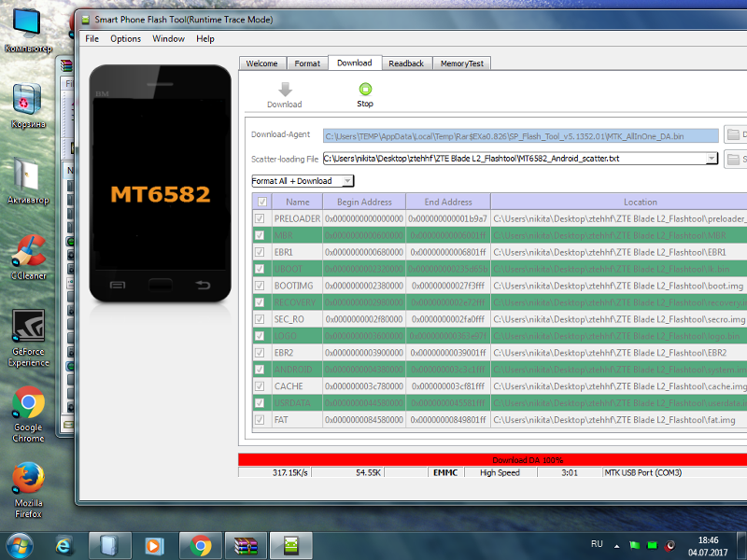Launch Mozilla Firefox desktop shortcut
747x560 pixels.
(x=28, y=491)
